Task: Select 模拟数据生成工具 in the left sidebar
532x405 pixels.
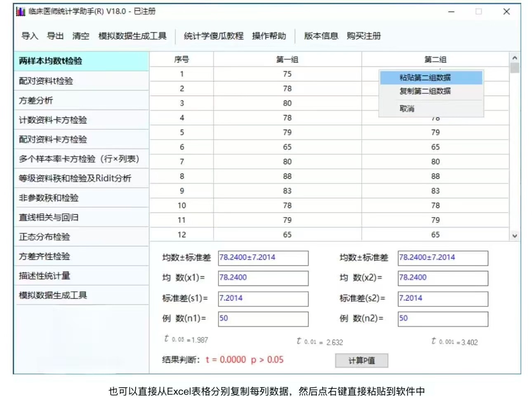Action: [81, 295]
